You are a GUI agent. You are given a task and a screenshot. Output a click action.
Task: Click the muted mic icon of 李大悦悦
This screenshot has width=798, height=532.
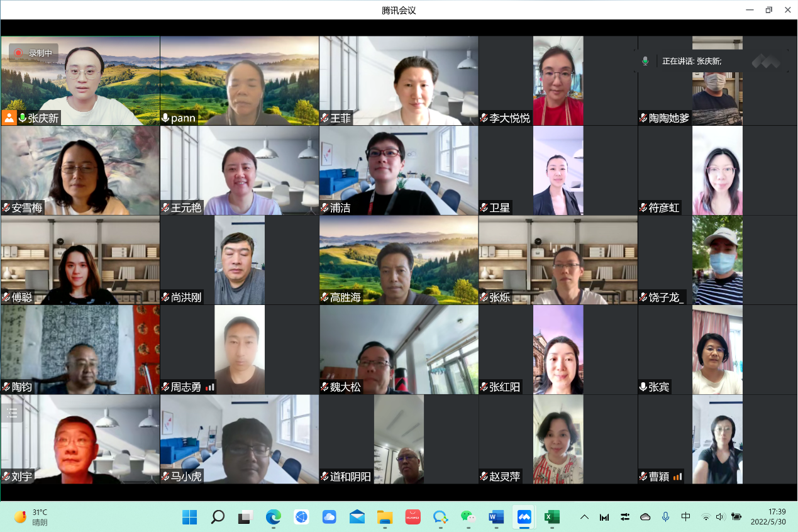click(484, 118)
